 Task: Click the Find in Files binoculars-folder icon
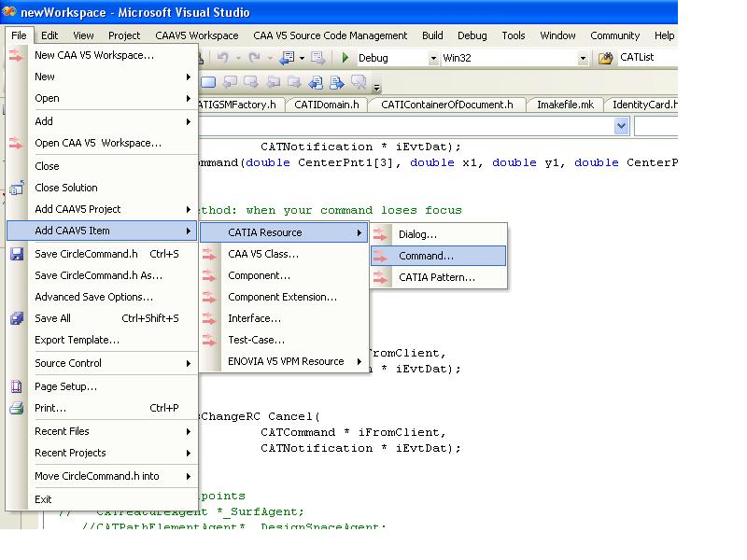(x=606, y=58)
